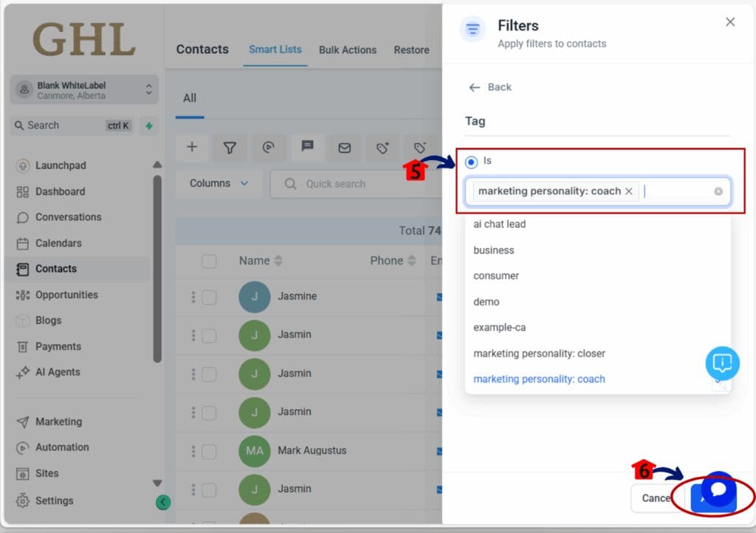Choose "marketing personality: closer" from tag list

[539, 354]
